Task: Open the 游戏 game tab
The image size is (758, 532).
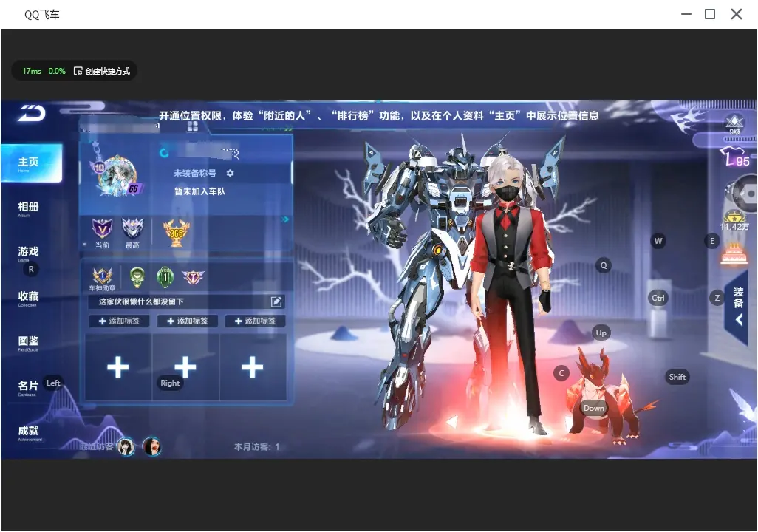Action: coord(28,253)
